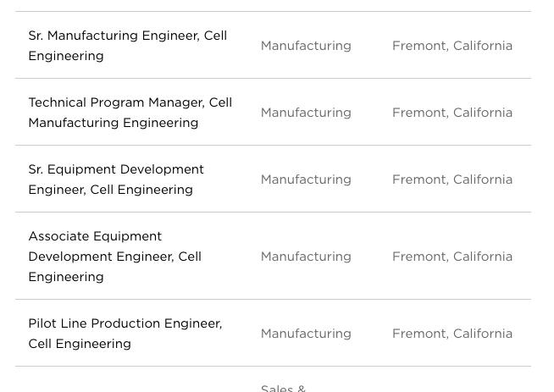Open Pilot Line Production Engineer listing
Image resolution: width=554 pixels, height=392 pixels.
coord(125,334)
